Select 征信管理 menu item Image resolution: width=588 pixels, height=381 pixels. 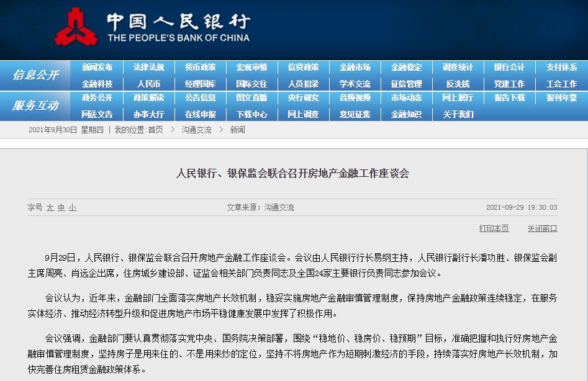tap(407, 84)
